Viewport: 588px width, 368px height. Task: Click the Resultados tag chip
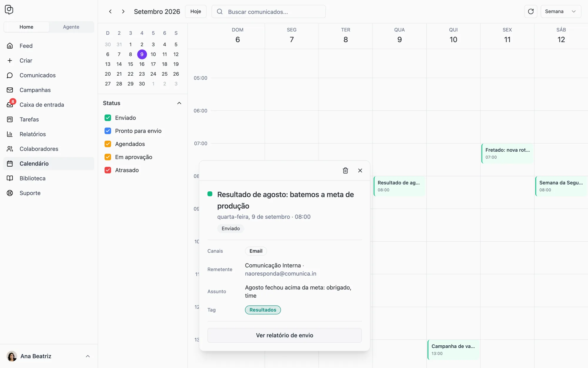(263, 310)
